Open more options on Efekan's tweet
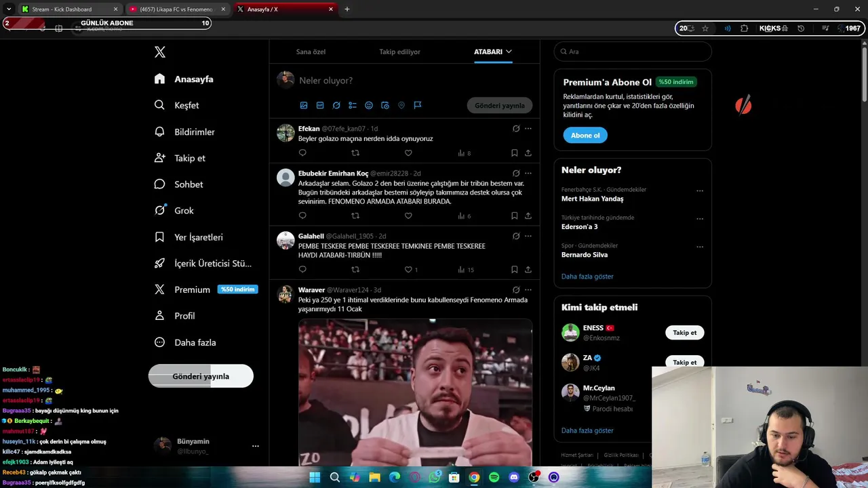868x488 pixels. [528, 129]
